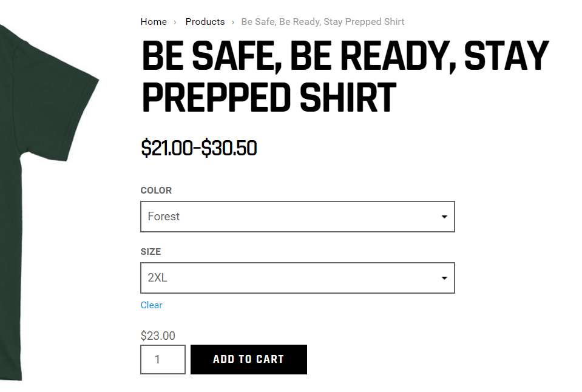Click the current page breadcrumb text

pos(322,22)
